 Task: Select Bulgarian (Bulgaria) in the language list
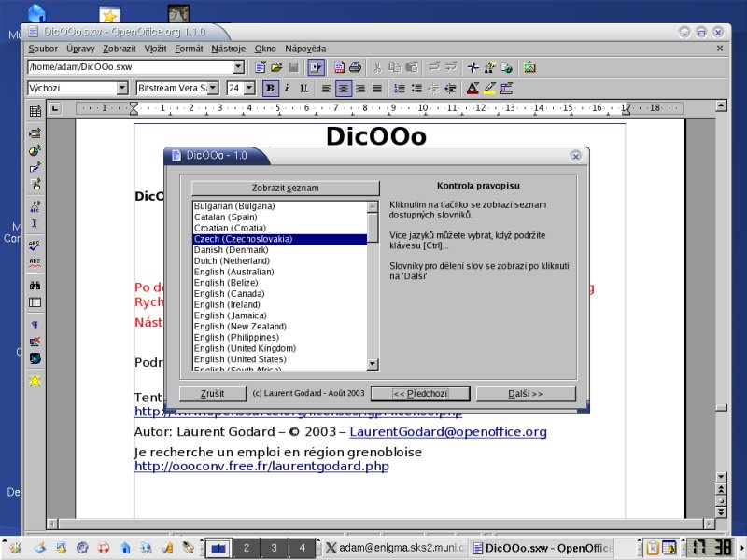coord(279,206)
